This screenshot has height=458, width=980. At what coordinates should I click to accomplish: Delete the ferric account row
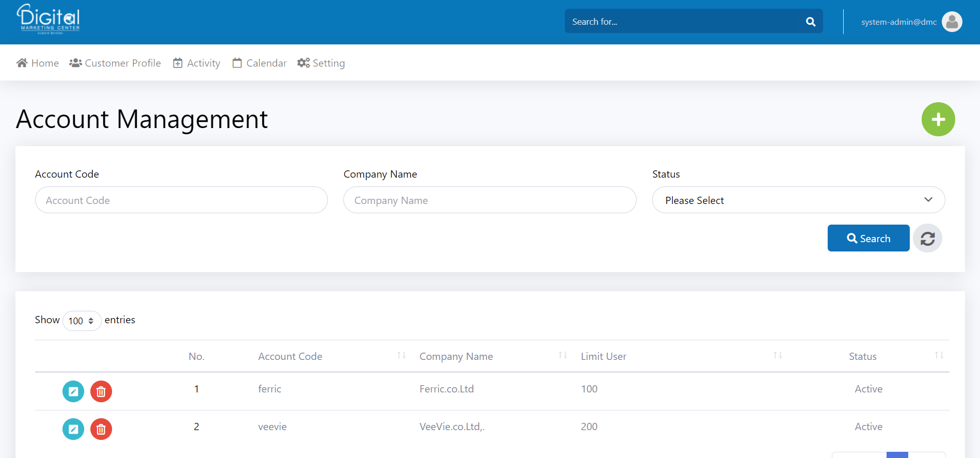101,391
